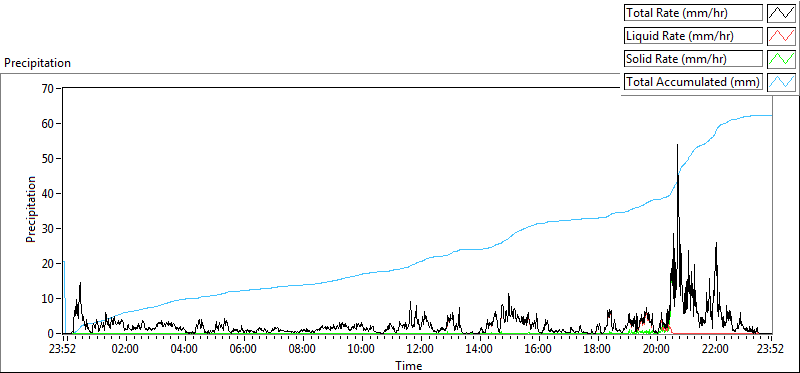Viewport: 800px width, 373px height.
Task: Select the Total Rate (mm/hr) legend label
Action: (x=694, y=13)
